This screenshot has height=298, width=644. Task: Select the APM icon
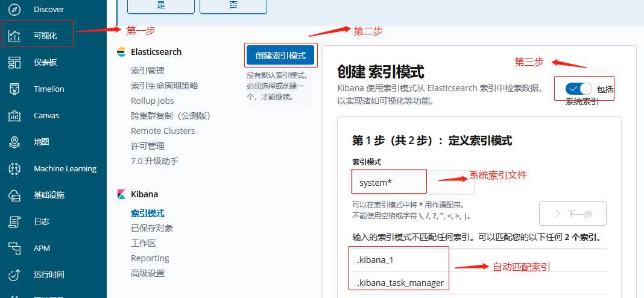click(x=14, y=249)
